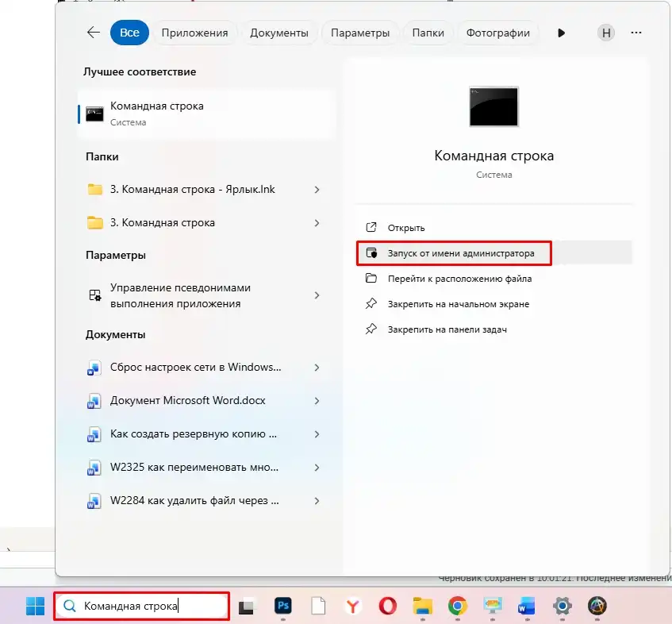This screenshot has width=672, height=624.
Task: Open the three-dot options menu
Action: 636,33
